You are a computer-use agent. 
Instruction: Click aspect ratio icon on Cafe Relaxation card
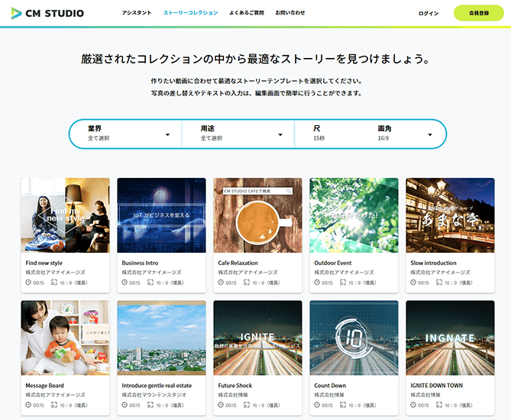pos(247,283)
